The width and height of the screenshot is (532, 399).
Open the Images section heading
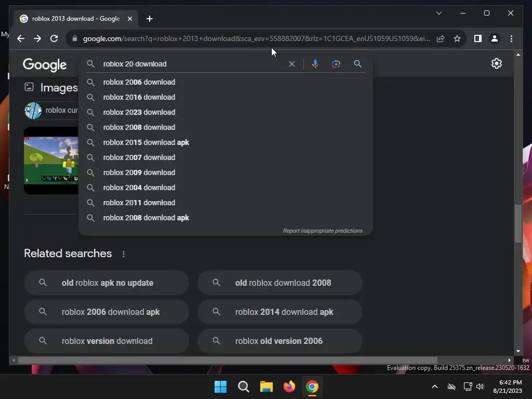tap(59, 87)
